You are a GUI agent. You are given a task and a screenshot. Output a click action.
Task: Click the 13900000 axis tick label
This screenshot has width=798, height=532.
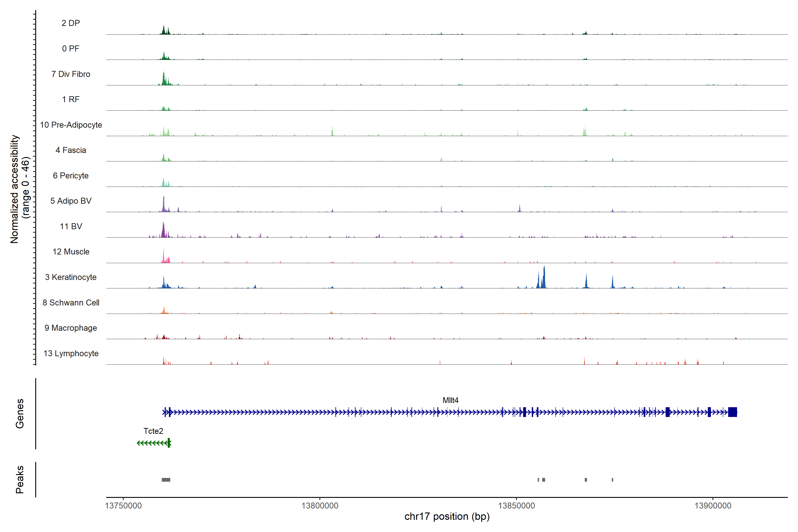(712, 506)
